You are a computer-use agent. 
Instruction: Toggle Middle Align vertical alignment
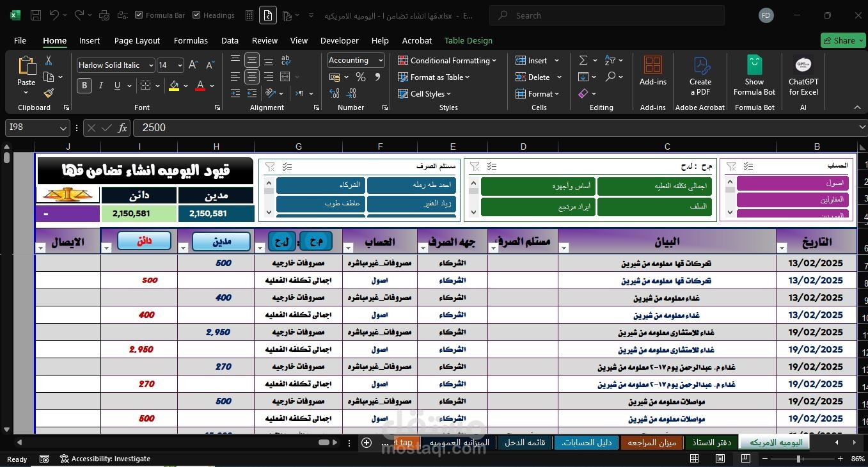click(253, 60)
